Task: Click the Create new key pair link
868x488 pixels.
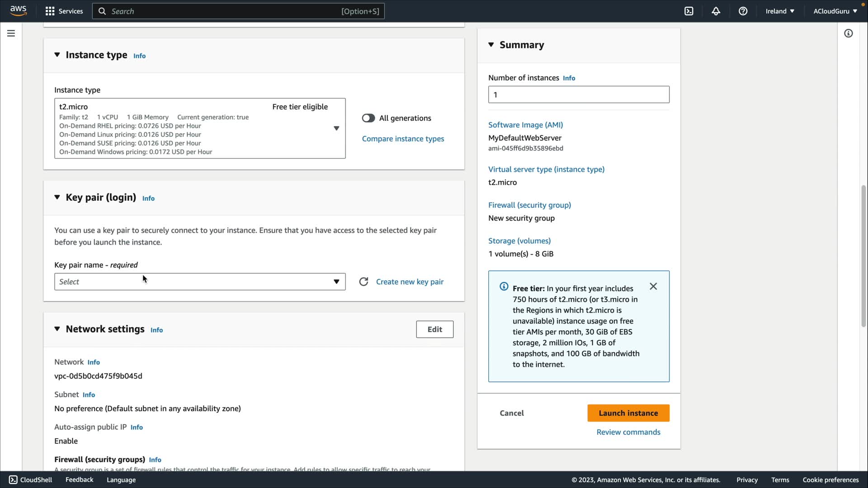Action: point(409,282)
